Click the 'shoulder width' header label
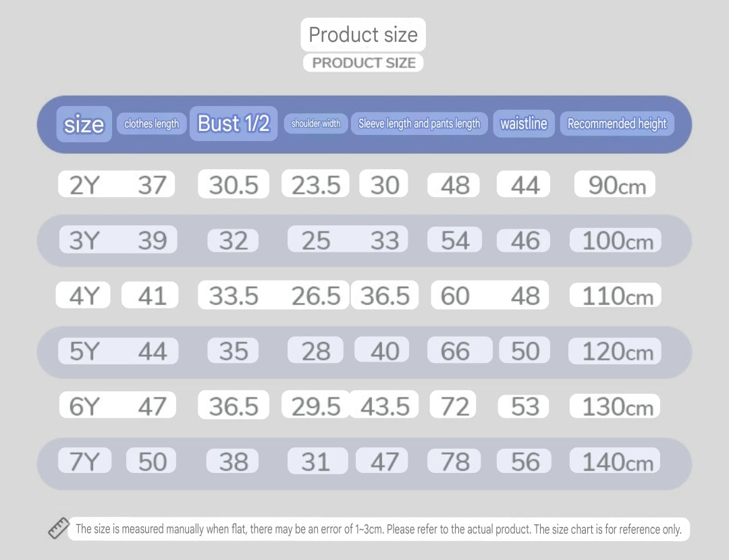 [x=316, y=123]
